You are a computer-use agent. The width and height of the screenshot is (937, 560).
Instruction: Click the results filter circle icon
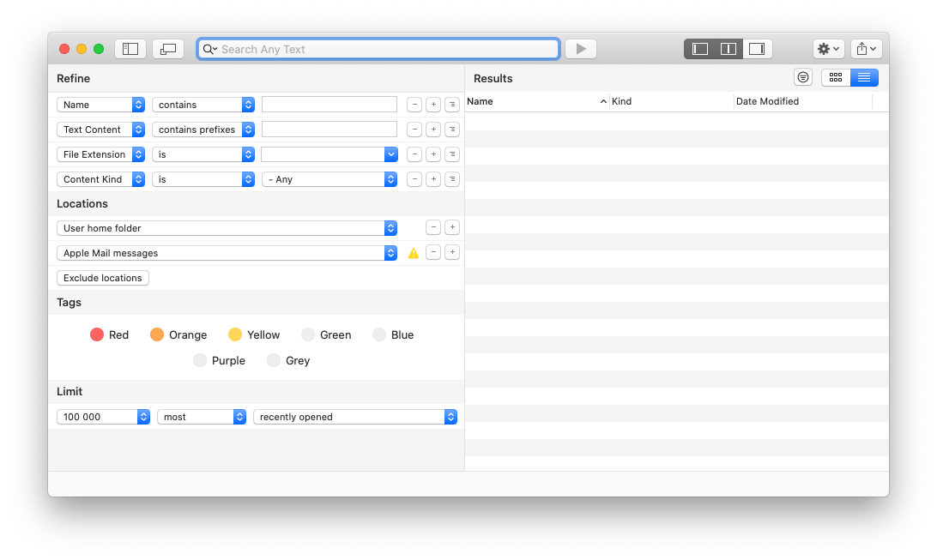tap(803, 77)
